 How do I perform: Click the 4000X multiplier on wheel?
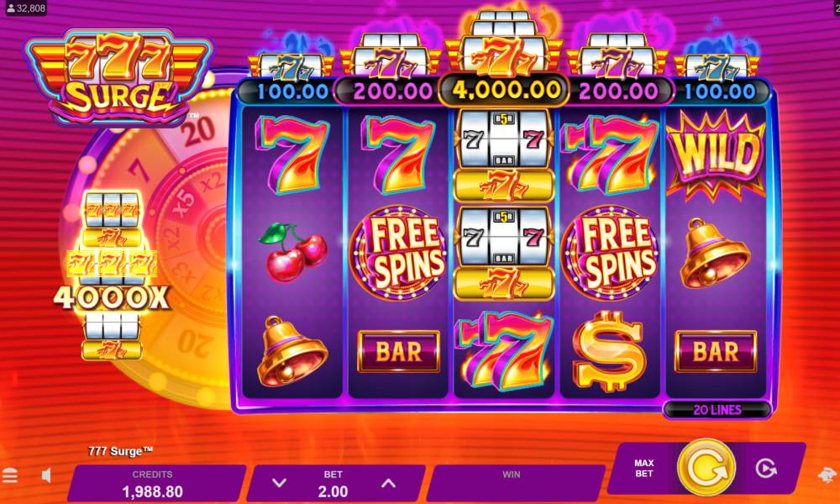pyautogui.click(x=112, y=298)
